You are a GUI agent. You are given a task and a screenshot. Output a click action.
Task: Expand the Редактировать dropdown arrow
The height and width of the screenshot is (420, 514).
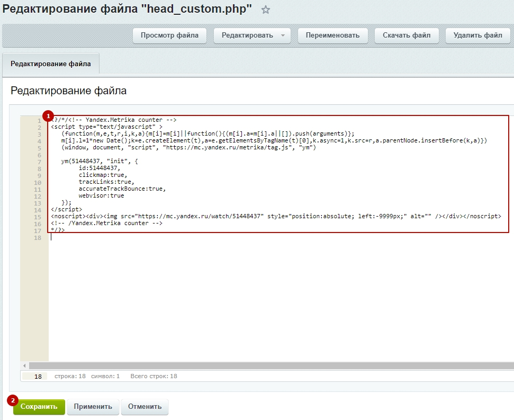coord(283,35)
